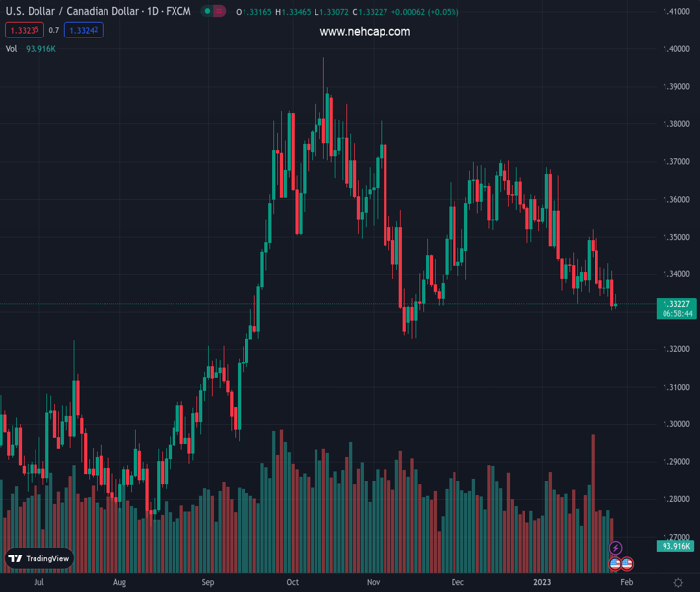
Task: Click the current price label 1.33227 on axis
Action: (x=676, y=304)
